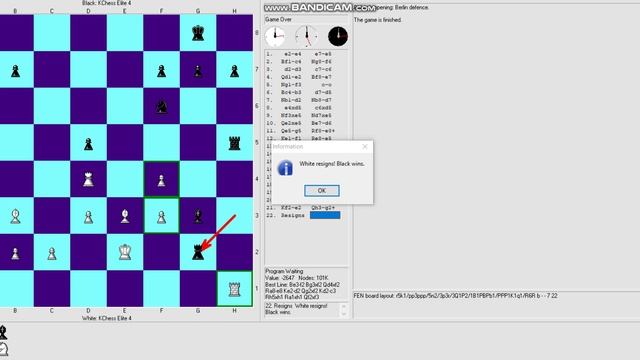Click OK in the Information dialog
The width and height of the screenshot is (640, 360).
coord(322,191)
